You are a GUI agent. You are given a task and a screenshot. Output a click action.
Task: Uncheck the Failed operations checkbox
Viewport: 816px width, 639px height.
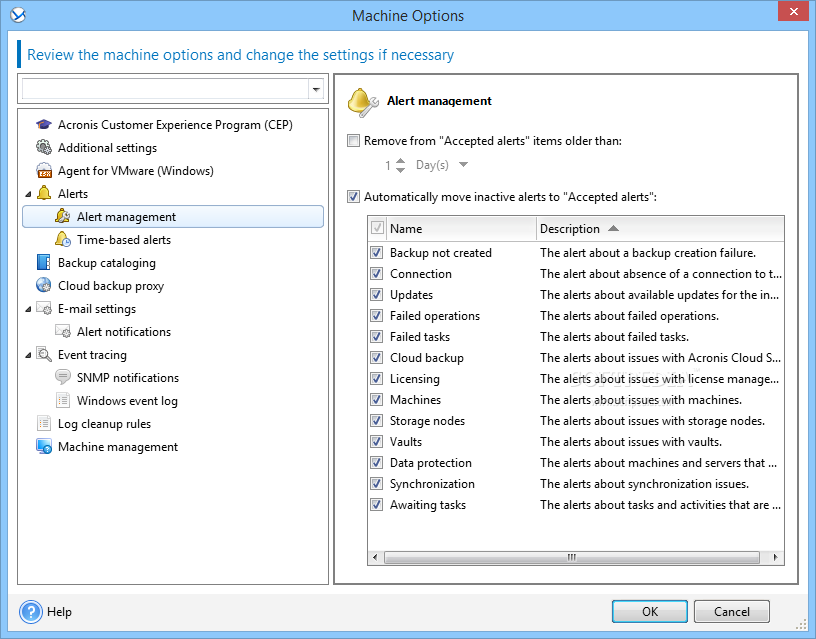(376, 315)
